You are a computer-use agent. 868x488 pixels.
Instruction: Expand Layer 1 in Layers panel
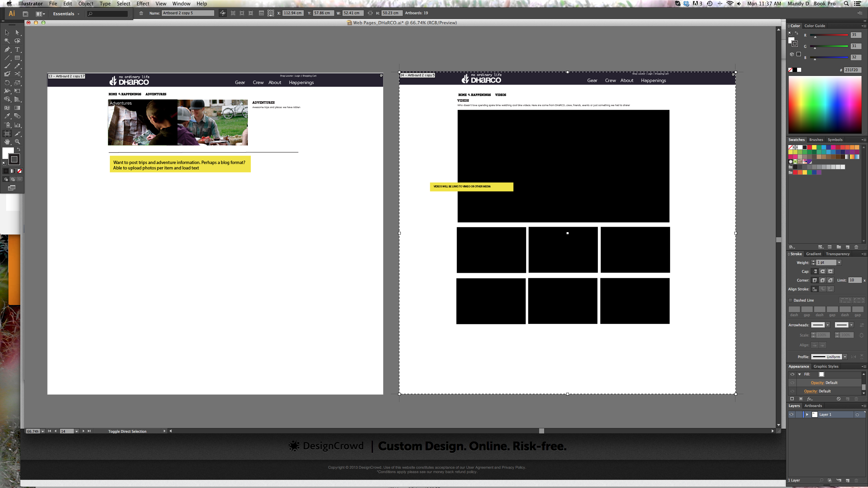(807, 414)
